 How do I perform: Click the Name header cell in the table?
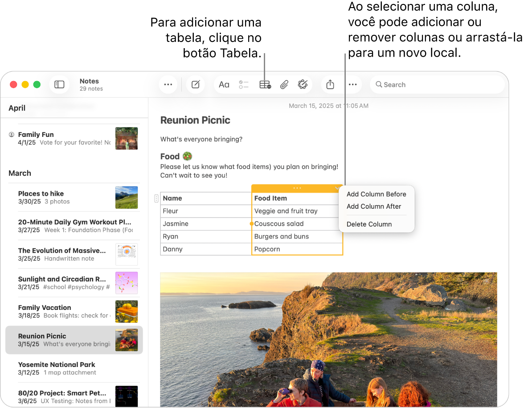pos(206,198)
